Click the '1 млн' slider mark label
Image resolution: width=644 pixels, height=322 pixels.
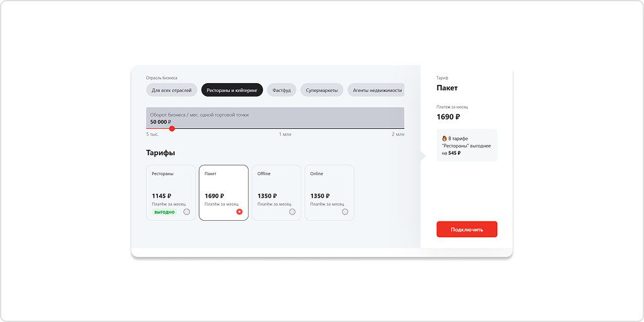285,135
